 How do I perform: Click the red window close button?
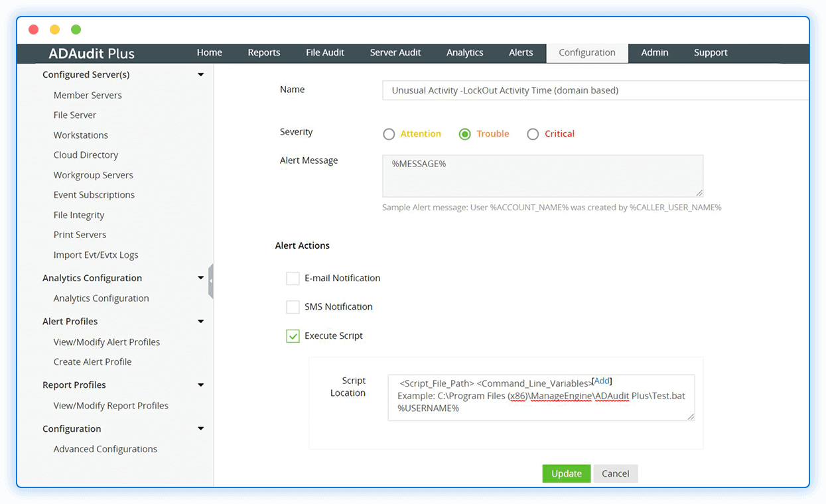(34, 29)
